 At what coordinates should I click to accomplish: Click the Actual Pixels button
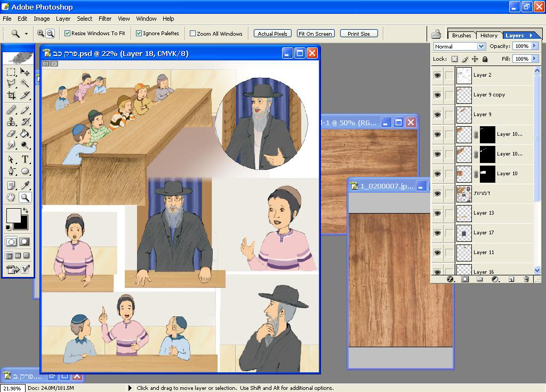tap(272, 34)
